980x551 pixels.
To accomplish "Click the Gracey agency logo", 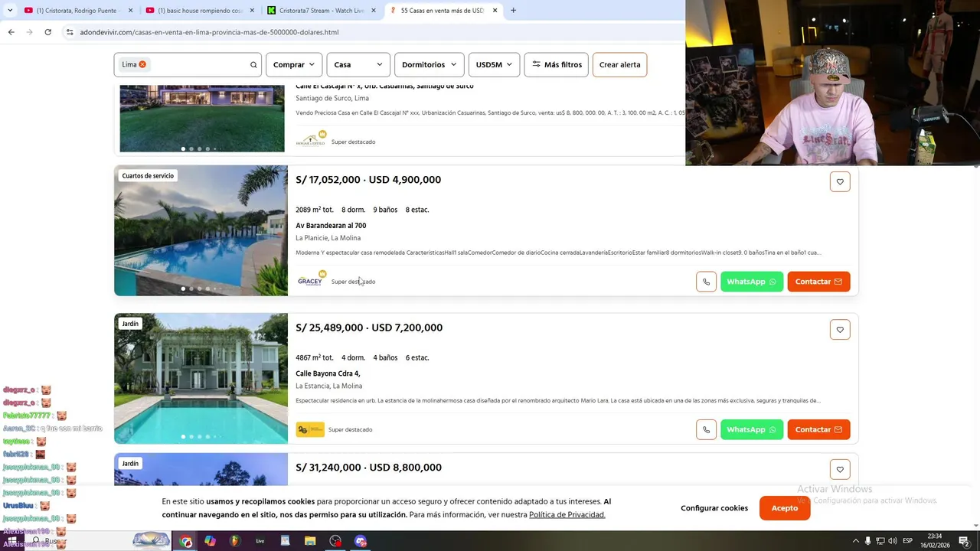I will pos(310,281).
